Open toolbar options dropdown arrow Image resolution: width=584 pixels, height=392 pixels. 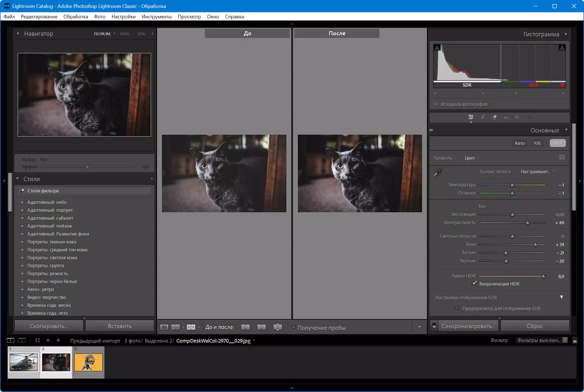click(x=419, y=327)
